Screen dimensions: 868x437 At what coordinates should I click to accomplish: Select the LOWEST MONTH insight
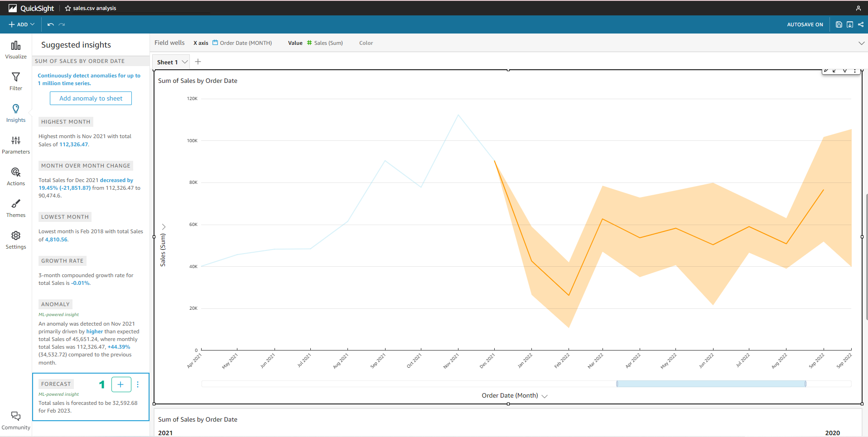(x=65, y=217)
